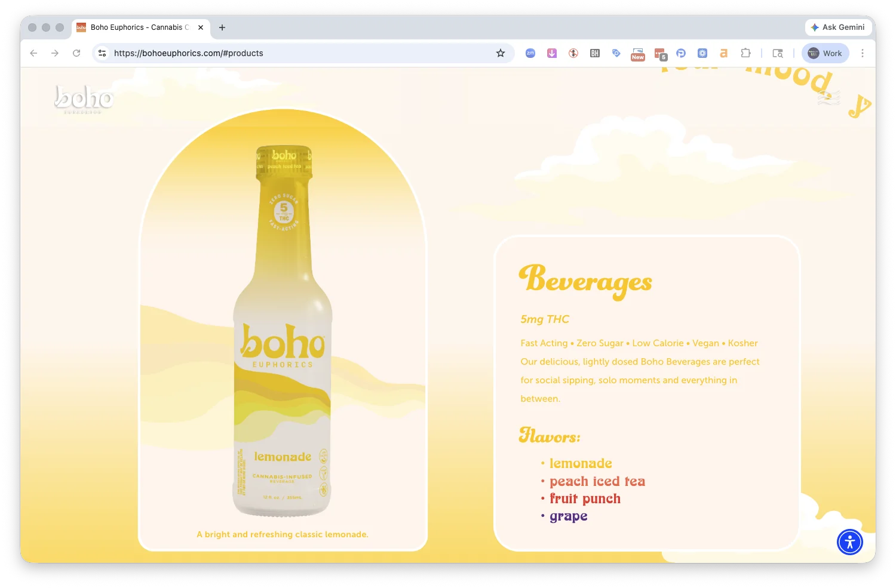Pick the fruit punch flavor
The image size is (896, 588).
coord(585,498)
